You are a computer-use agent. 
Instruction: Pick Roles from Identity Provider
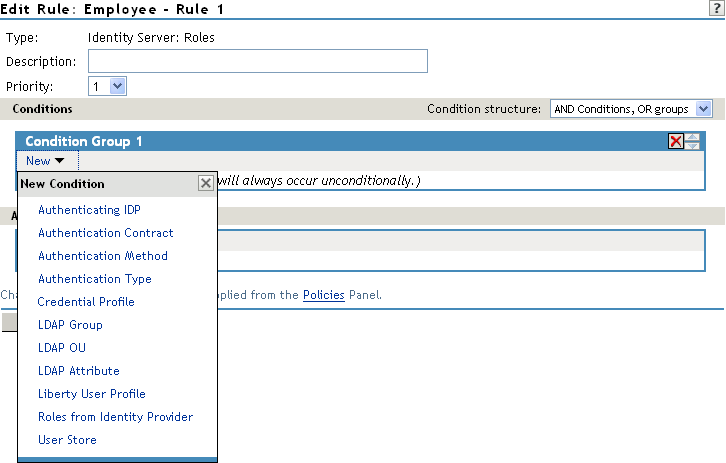pyautogui.click(x=115, y=417)
